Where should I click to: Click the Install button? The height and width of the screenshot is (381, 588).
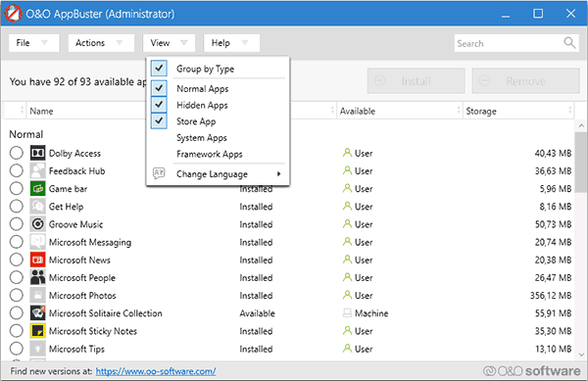pos(416,81)
